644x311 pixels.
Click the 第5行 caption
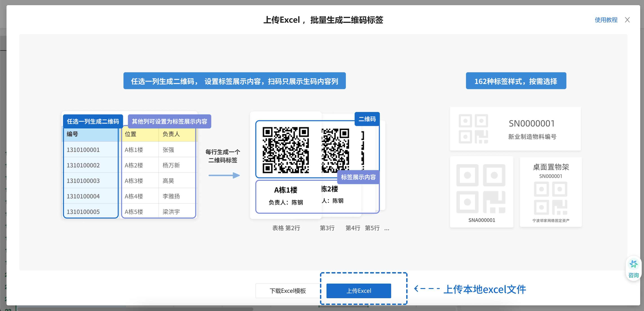tap(372, 228)
